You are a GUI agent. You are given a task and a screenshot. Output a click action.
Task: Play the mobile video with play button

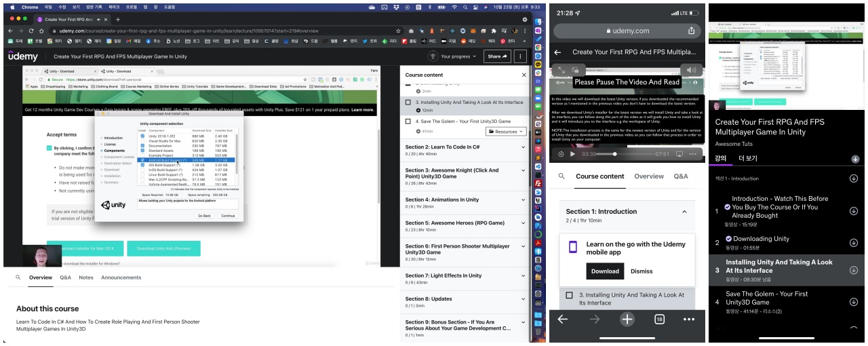(572, 154)
